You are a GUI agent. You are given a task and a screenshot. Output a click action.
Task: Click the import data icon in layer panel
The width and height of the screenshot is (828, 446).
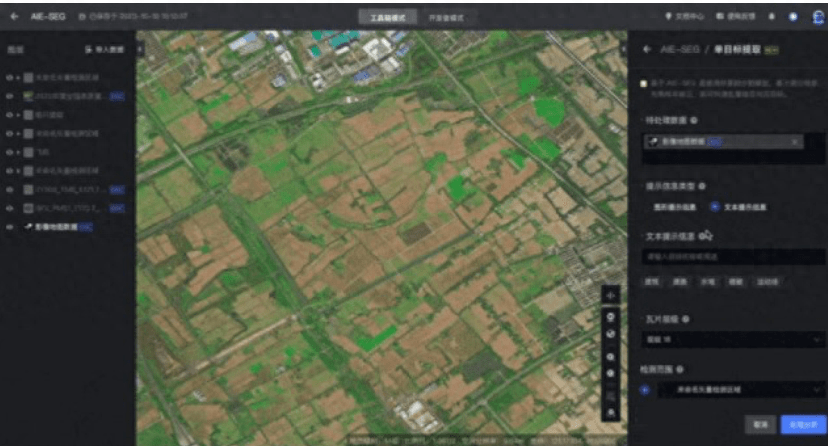(x=88, y=49)
